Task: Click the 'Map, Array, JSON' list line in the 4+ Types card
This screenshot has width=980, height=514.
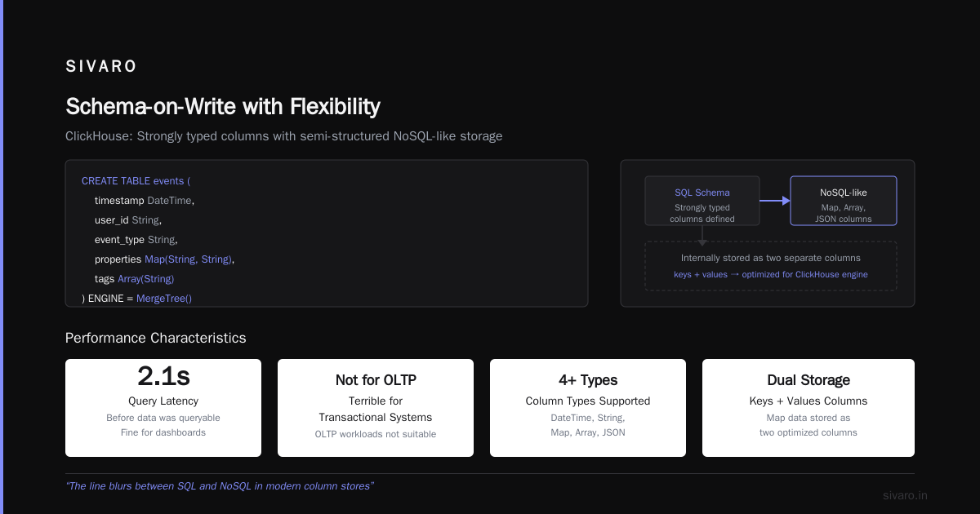Action: click(588, 432)
